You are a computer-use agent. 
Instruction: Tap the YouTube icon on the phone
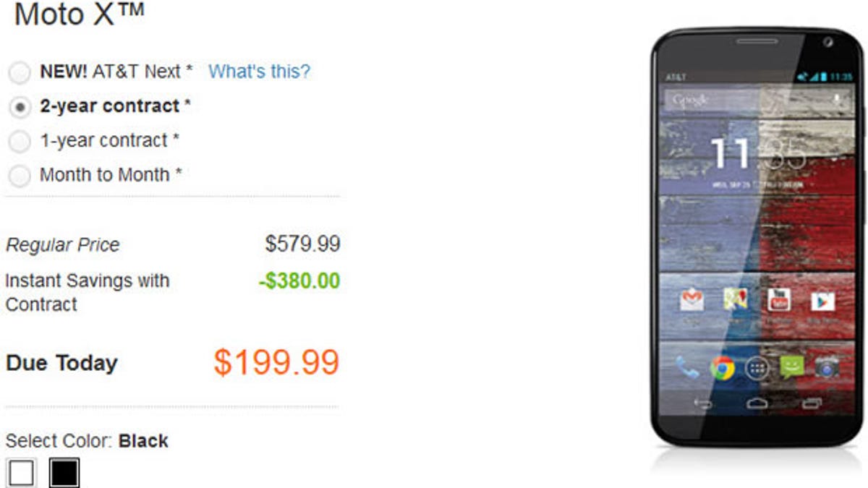[779, 300]
